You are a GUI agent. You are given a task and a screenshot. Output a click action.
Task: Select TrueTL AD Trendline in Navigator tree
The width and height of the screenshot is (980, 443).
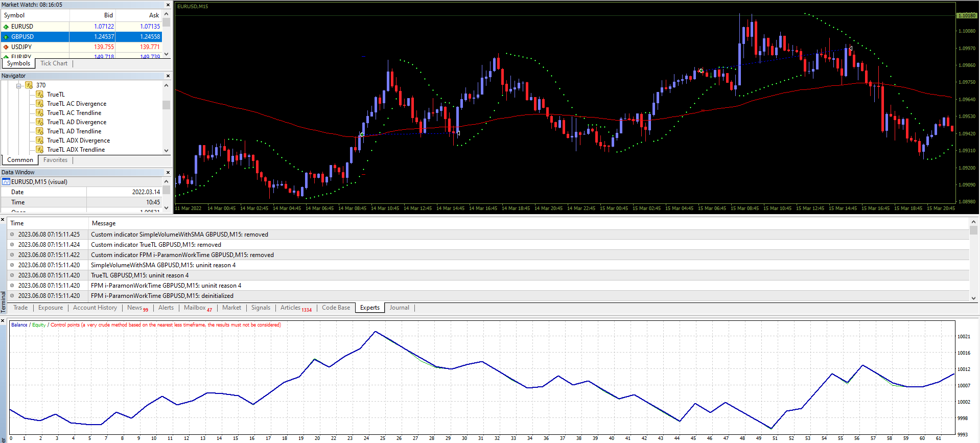pos(74,131)
